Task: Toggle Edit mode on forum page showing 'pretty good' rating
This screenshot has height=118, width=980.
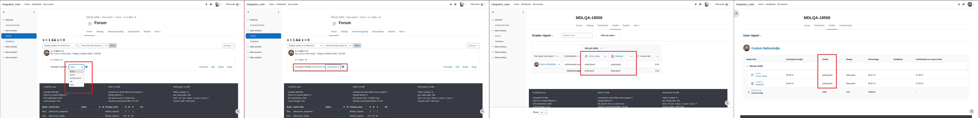Action: (483, 5)
